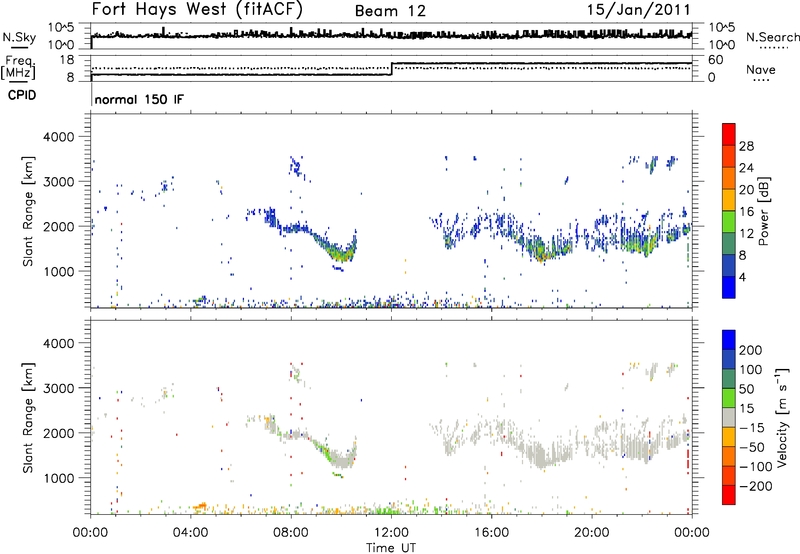Viewport: 800px width, 554px height.
Task: Select the red top segment of the Power color bar
Action: coord(729,135)
